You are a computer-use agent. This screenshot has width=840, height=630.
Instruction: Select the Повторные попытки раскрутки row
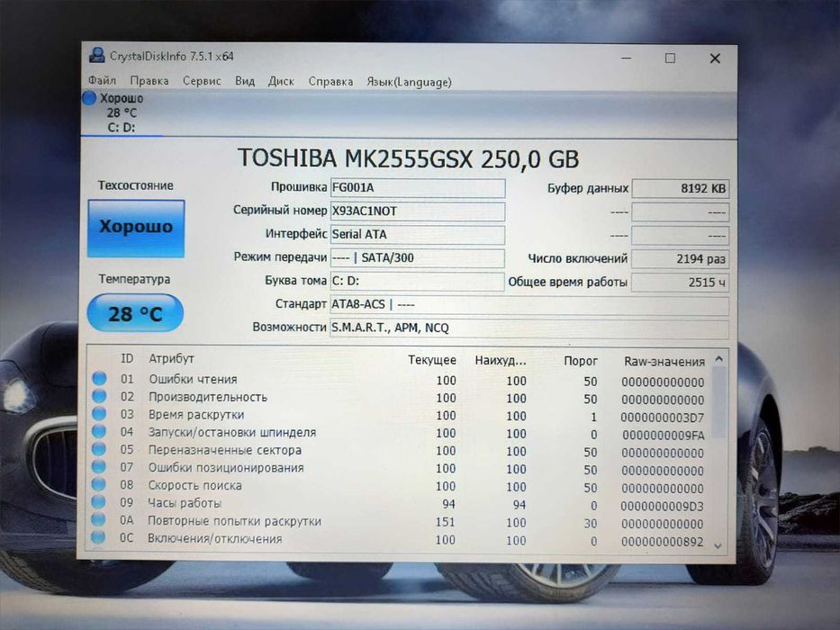[399, 521]
